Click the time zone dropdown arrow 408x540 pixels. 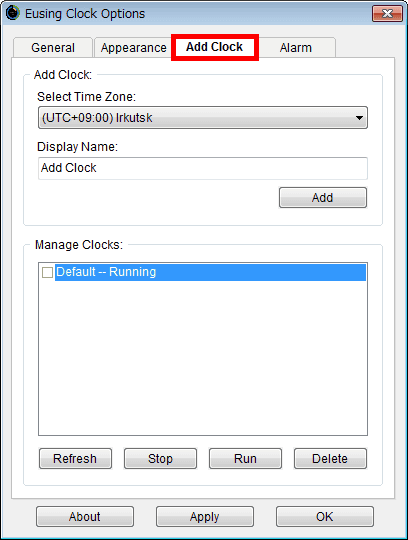pyautogui.click(x=359, y=118)
